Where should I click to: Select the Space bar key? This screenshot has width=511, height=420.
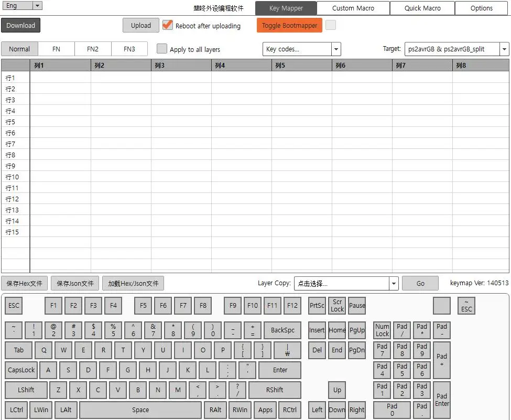(140, 410)
